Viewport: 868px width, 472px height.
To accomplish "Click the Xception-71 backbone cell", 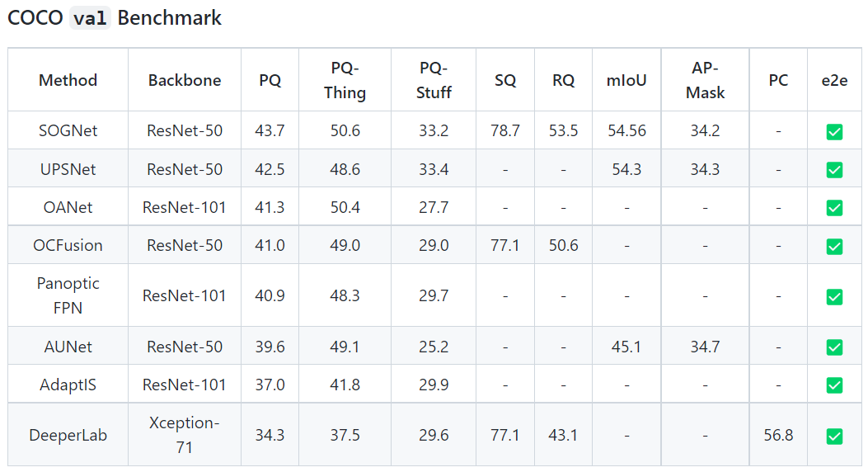I will 185,435.
